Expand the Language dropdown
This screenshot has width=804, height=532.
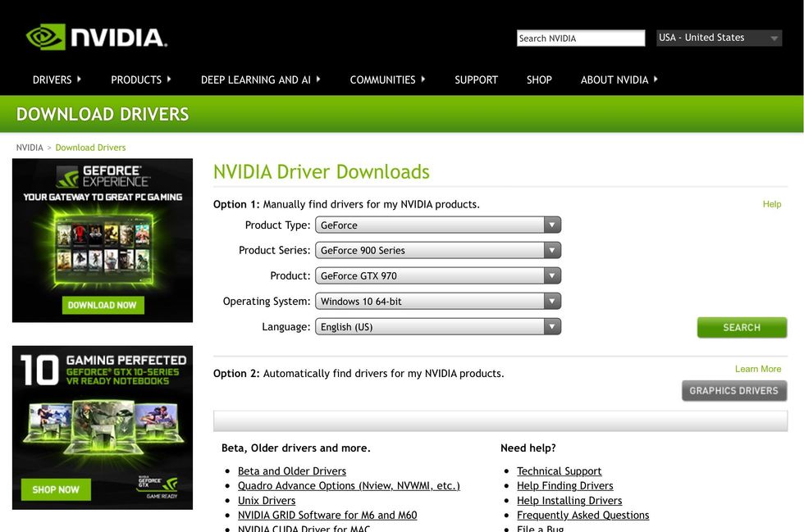pos(552,326)
